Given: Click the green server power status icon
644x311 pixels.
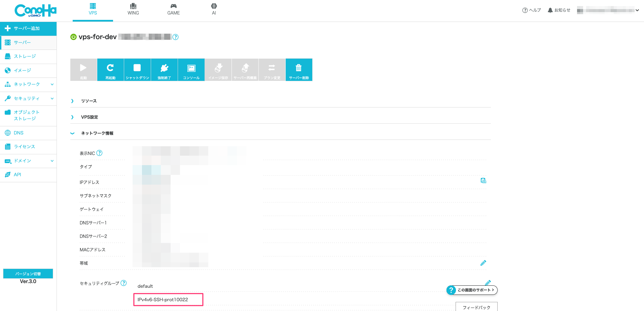Looking at the screenshot, I should [73, 37].
